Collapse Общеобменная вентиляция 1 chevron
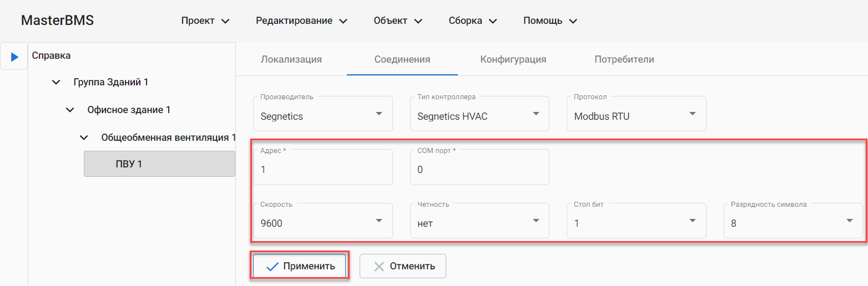868x286 pixels. coord(83,137)
